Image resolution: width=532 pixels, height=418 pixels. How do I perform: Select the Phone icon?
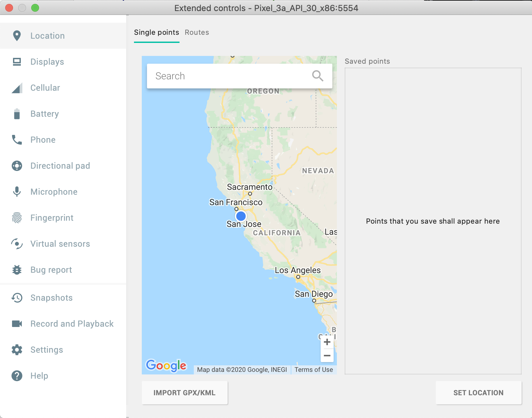click(x=43, y=140)
